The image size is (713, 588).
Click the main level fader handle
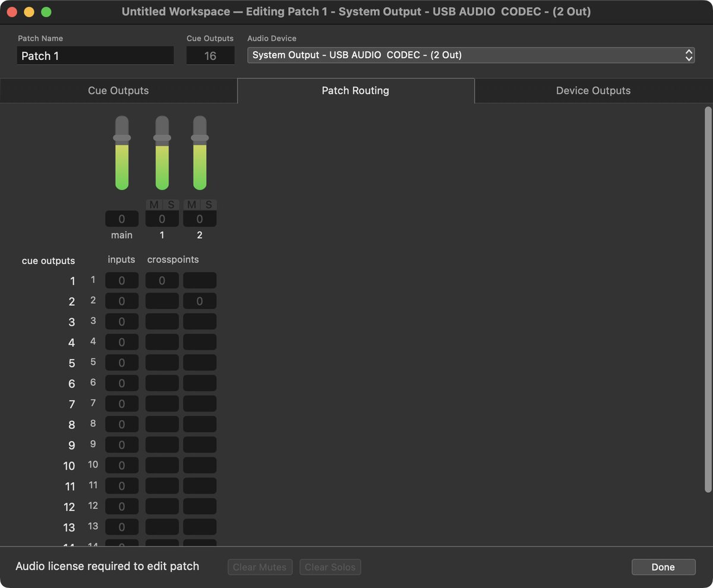point(122,138)
